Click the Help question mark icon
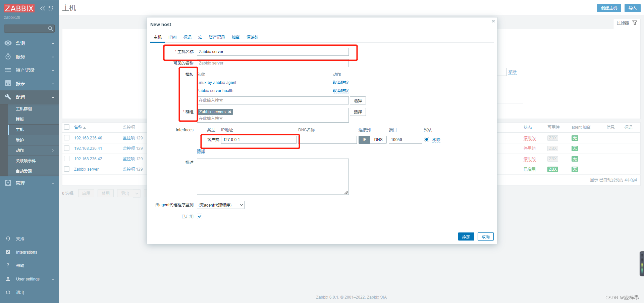Image resolution: width=644 pixels, height=303 pixels. click(x=8, y=265)
